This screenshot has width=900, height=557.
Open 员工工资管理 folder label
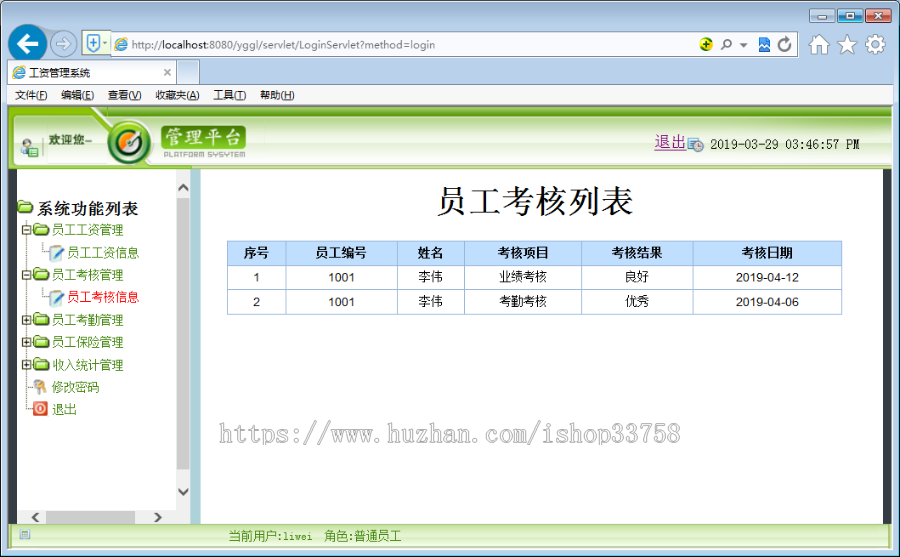pos(87,230)
